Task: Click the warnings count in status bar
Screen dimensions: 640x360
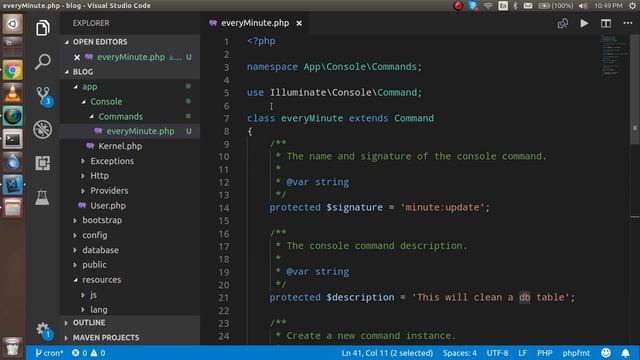Action: pos(98,353)
